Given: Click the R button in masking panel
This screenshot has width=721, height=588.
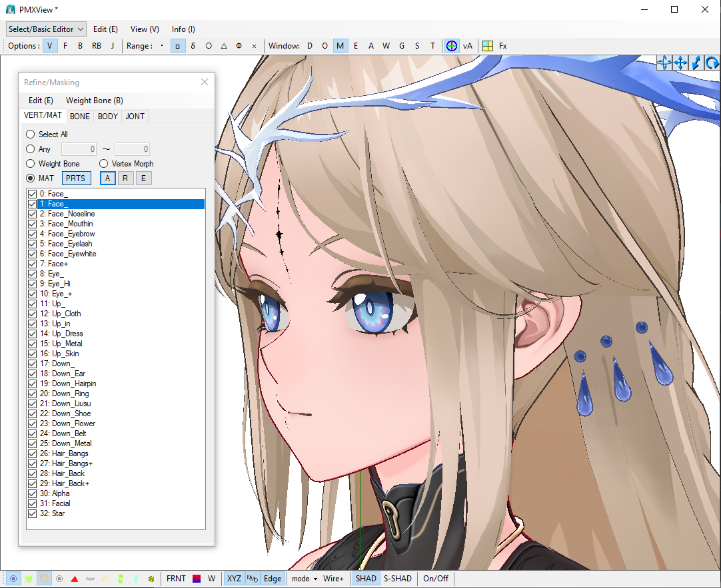Looking at the screenshot, I should click(125, 178).
